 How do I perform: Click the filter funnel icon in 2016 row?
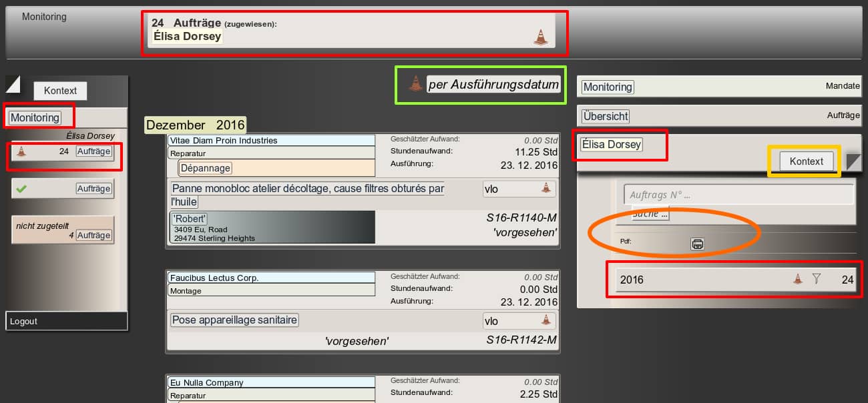[x=816, y=280]
